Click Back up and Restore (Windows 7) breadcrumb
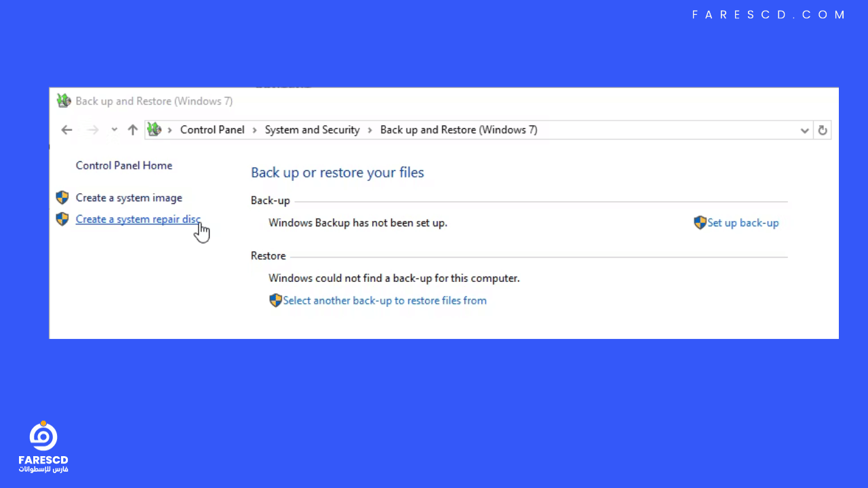Screen dimensions: 868x488 pos(458,129)
